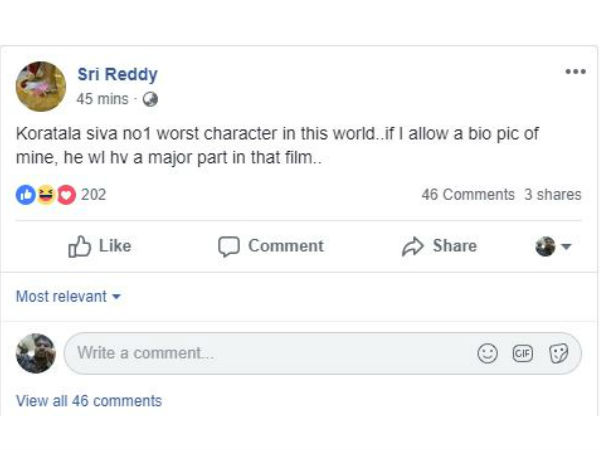Open the emoji picker in comment box
Screen dimensions: 600x450
487,354
